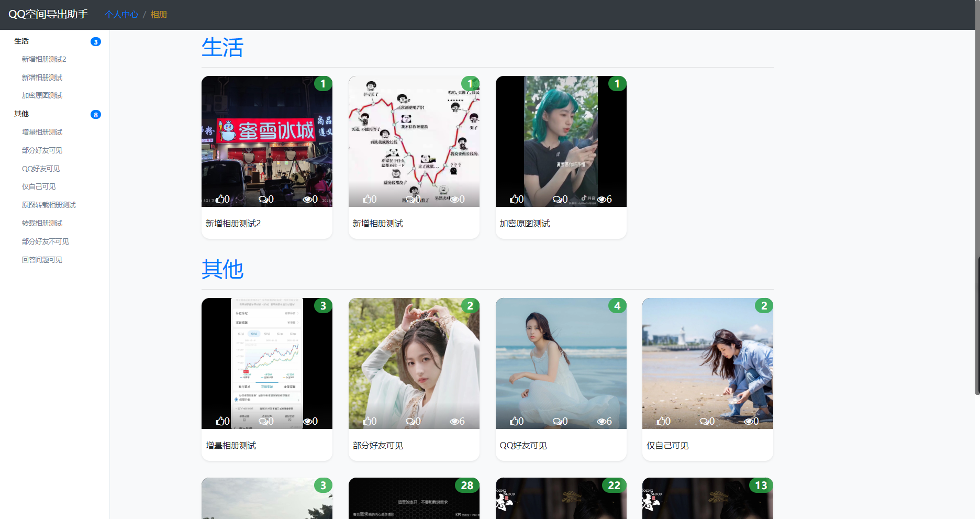This screenshot has width=980, height=519.
Task: Click the blue 8 badge beside sidebar 其他
Action: coord(96,115)
